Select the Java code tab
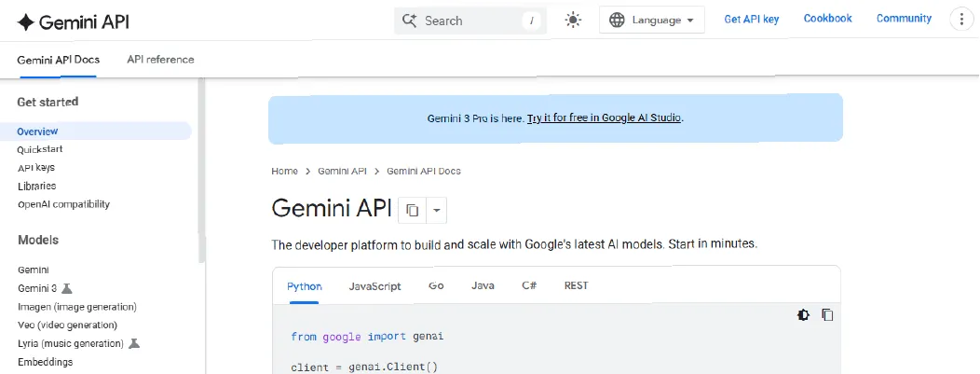Screen dimensions: 980x374 tap(483, 285)
